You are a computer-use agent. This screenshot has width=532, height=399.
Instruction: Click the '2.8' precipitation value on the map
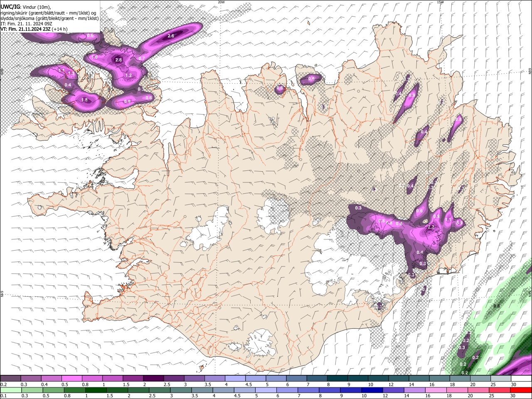point(118,60)
